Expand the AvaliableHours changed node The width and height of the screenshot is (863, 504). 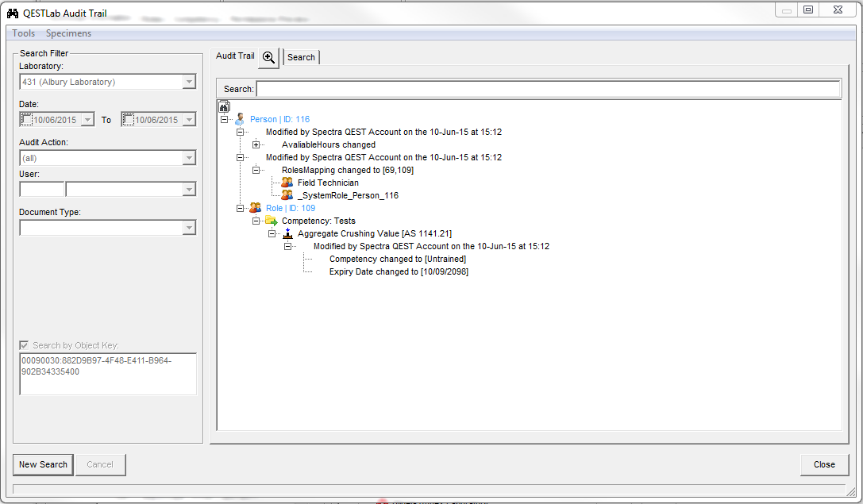coord(256,144)
